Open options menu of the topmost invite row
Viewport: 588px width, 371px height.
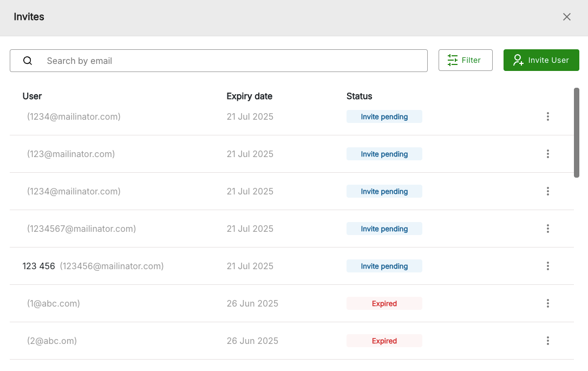click(547, 116)
